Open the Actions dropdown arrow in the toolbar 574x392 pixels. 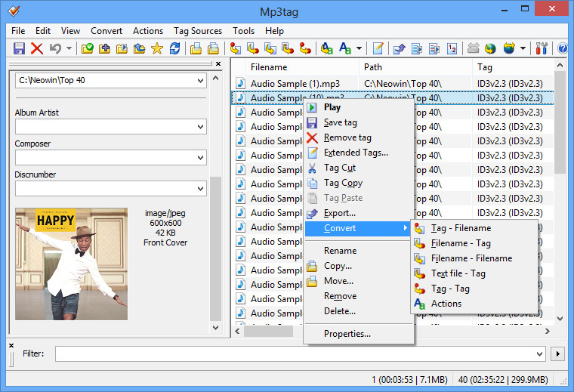[x=359, y=48]
